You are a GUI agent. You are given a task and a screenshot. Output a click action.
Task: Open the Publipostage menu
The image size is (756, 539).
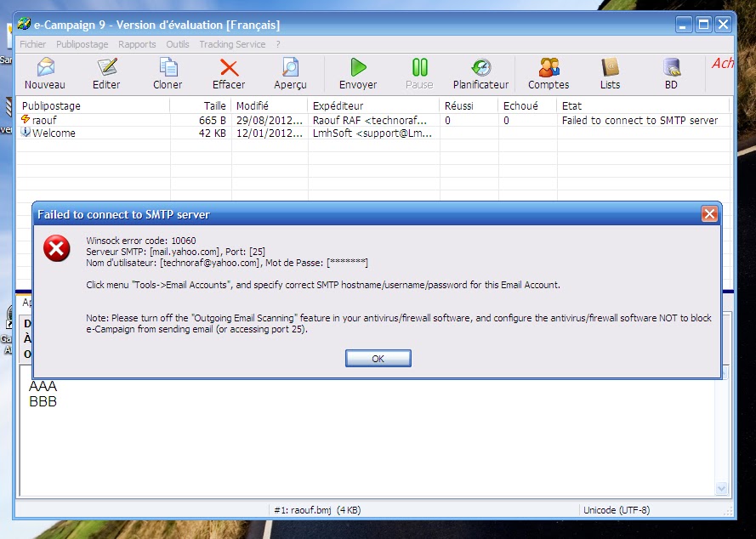tap(82, 44)
